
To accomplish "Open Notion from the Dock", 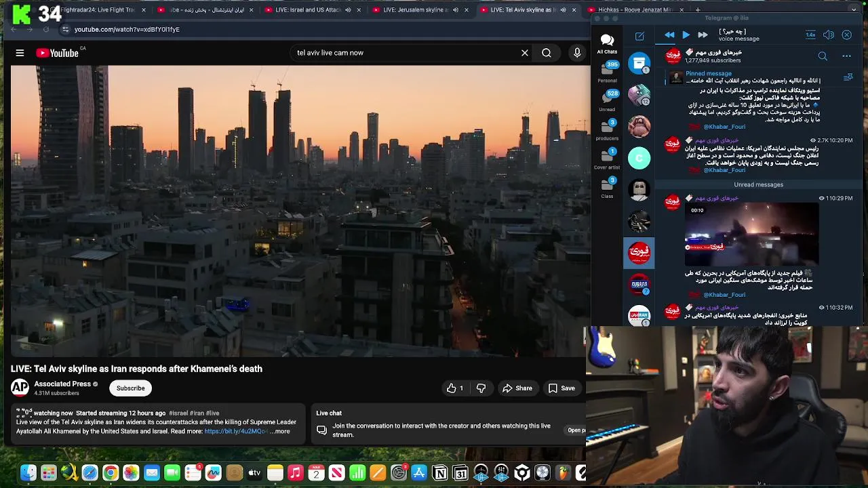I will click(x=440, y=473).
